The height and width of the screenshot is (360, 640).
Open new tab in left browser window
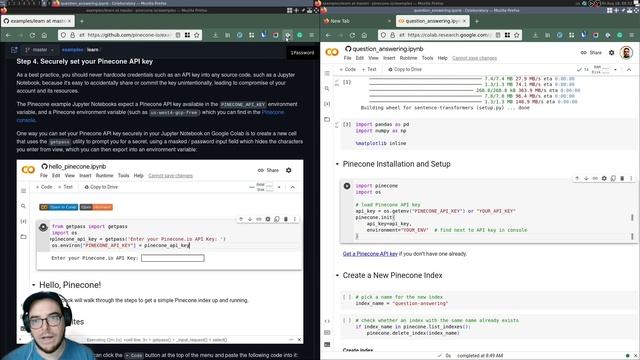point(82,21)
